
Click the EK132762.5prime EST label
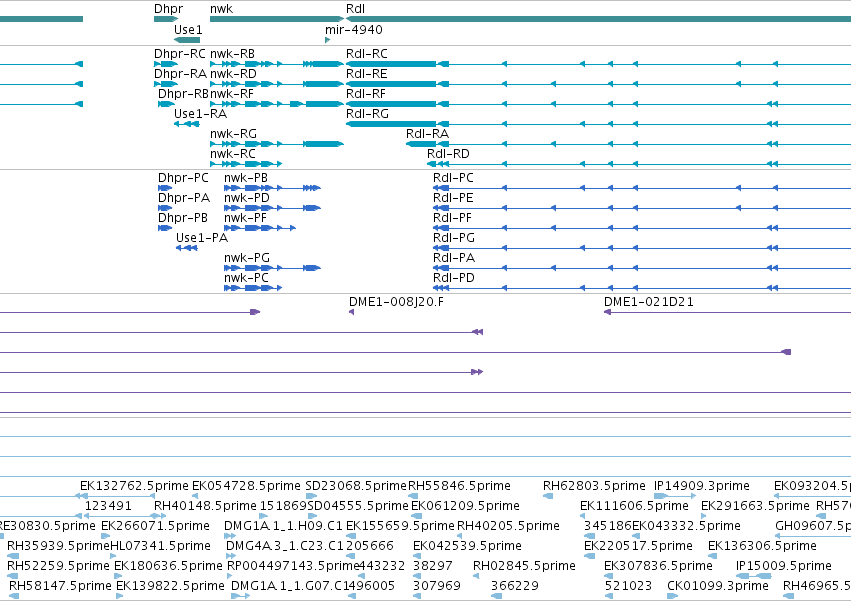134,486
